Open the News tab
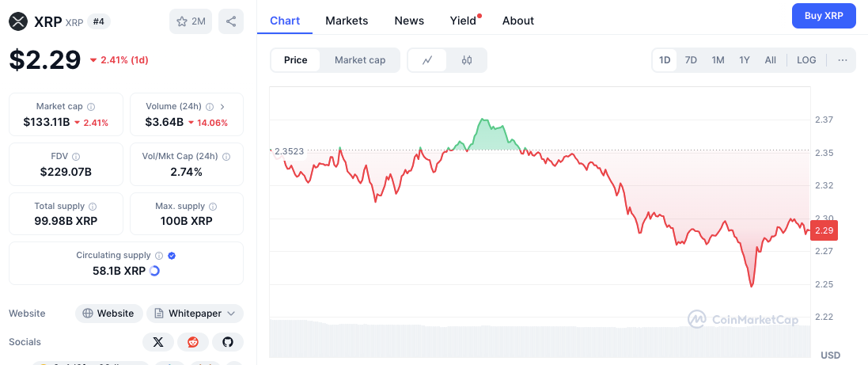Screen dimensions: 868x365 pyautogui.click(x=409, y=21)
